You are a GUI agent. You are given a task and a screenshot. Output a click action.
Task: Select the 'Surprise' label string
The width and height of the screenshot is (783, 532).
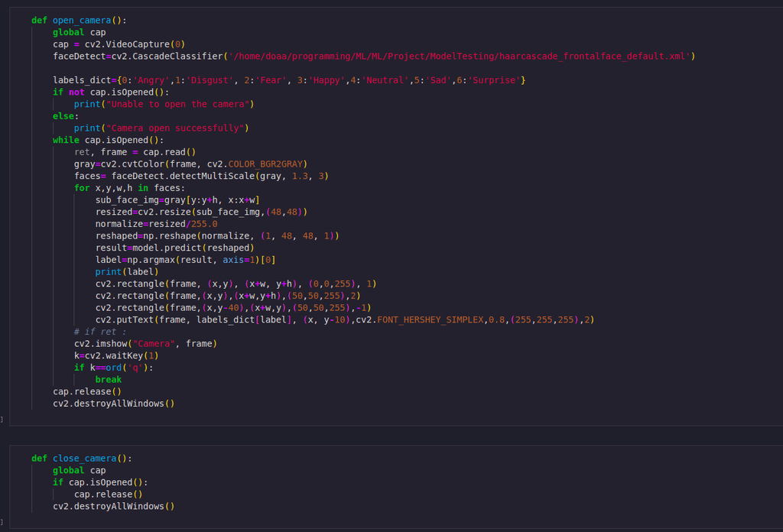pyautogui.click(x=493, y=80)
